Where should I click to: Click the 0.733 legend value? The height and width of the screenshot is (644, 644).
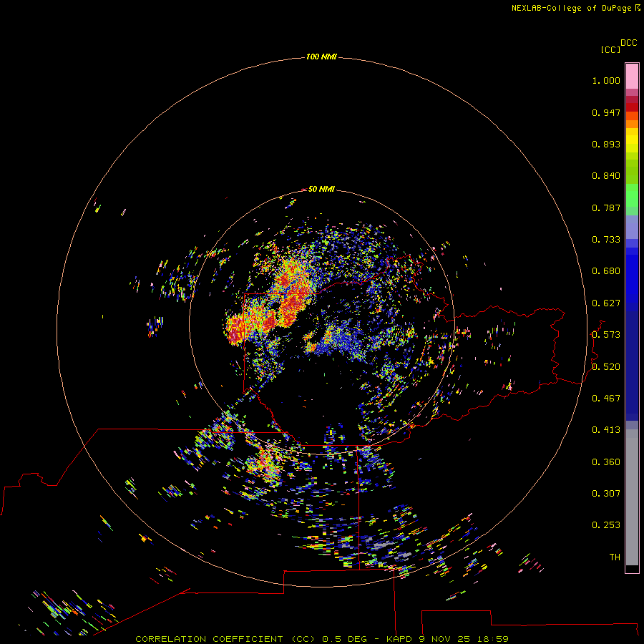point(606,240)
